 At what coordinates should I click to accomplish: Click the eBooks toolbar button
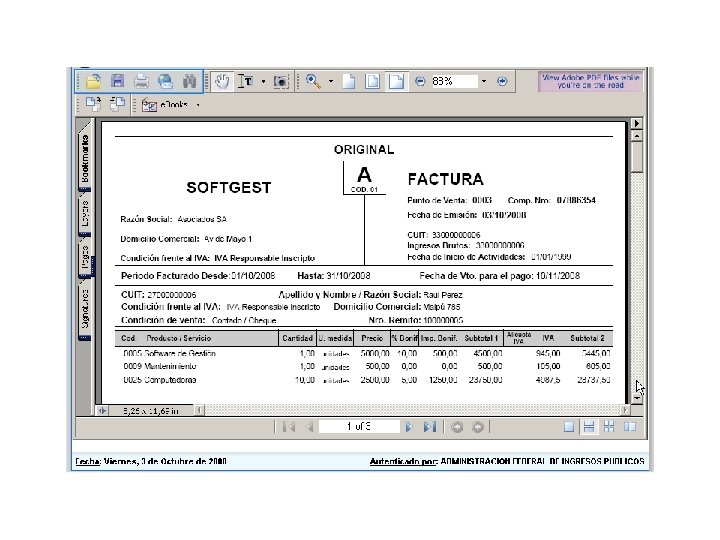(x=165, y=105)
